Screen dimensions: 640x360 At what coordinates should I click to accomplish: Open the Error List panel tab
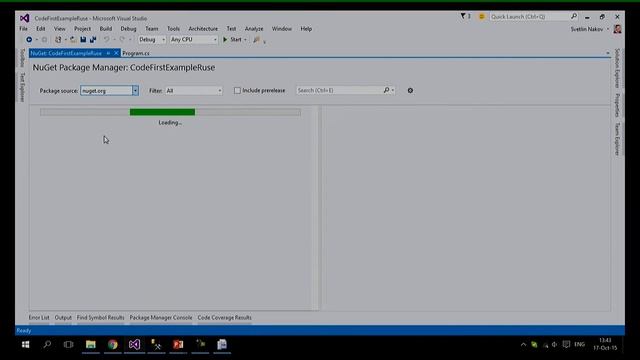[39, 317]
